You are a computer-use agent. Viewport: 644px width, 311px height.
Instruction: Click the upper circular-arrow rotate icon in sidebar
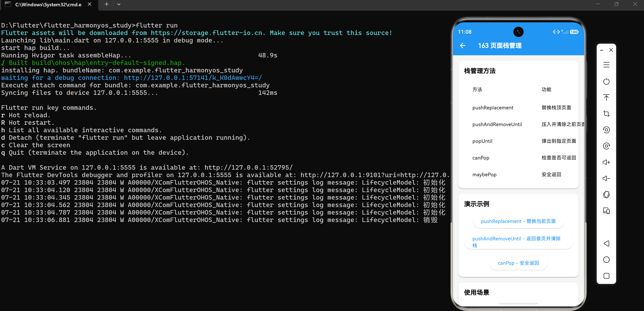[606, 130]
